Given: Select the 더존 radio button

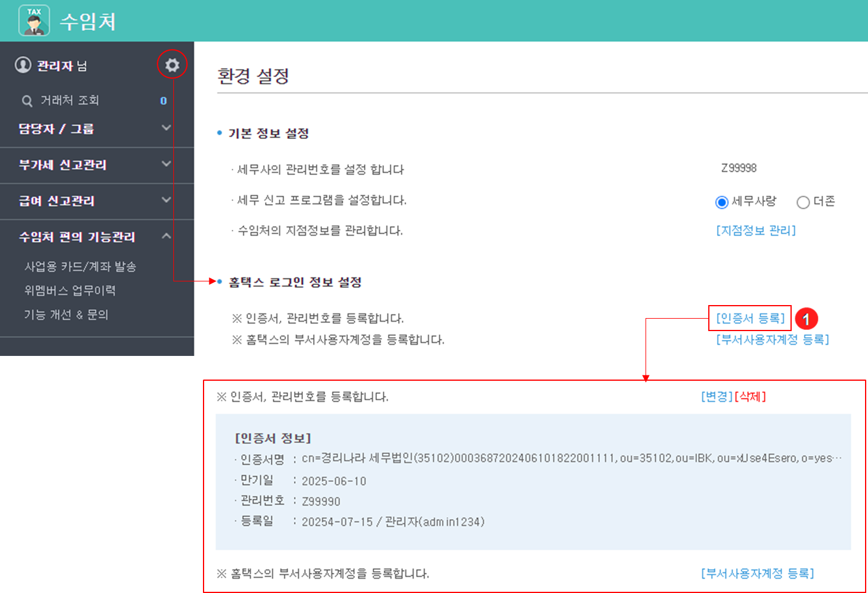Looking at the screenshot, I should (803, 202).
